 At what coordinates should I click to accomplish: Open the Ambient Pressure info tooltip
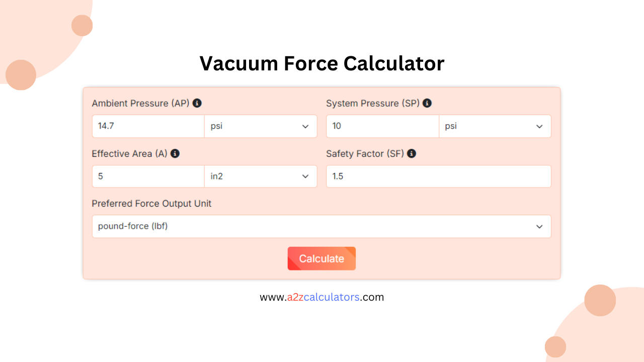coord(197,103)
